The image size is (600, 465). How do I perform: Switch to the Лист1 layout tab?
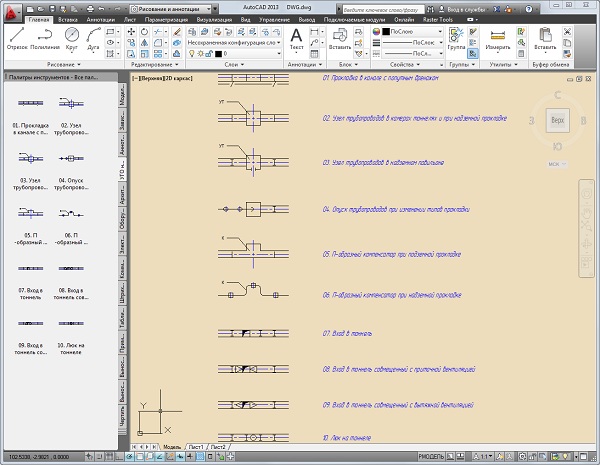pyautogui.click(x=196, y=445)
